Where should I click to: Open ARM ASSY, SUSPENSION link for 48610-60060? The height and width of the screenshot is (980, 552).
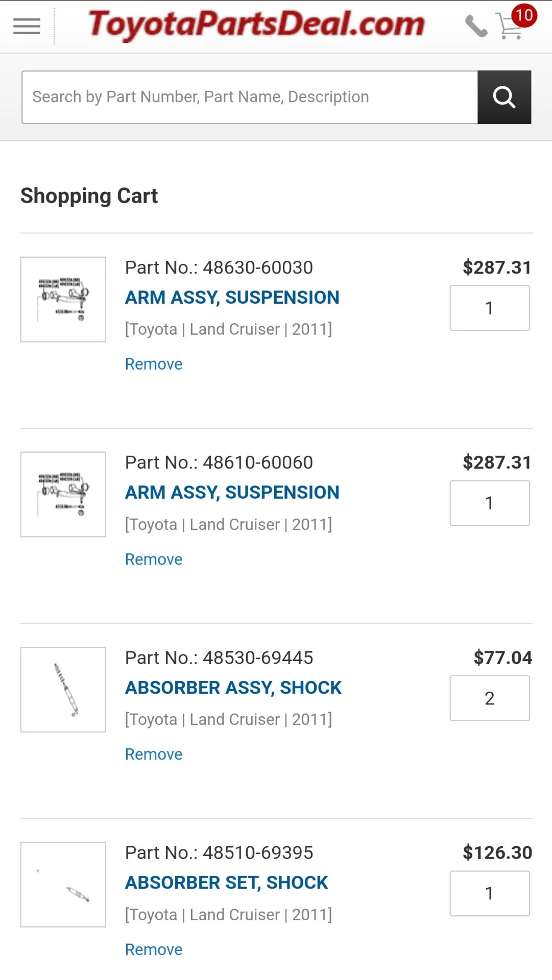point(232,493)
